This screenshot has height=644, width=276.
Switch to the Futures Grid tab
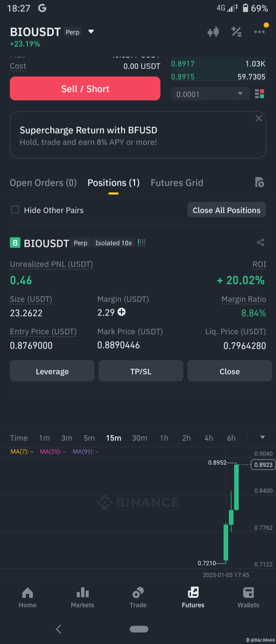177,182
